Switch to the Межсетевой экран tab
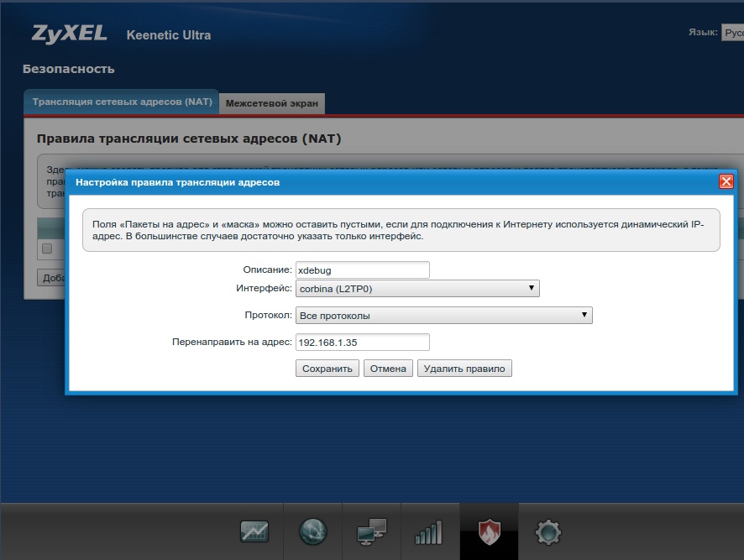 click(272, 103)
